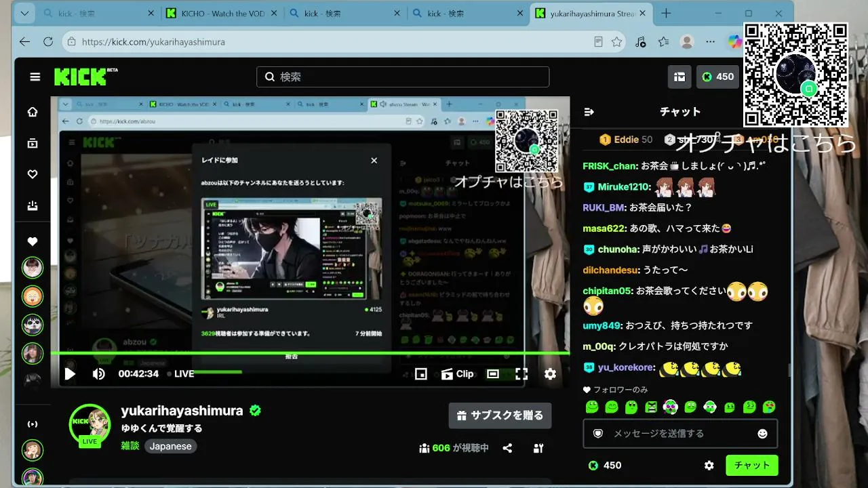Open chat user FRISK_chan's name
The width and height of the screenshot is (868, 488).
point(610,166)
